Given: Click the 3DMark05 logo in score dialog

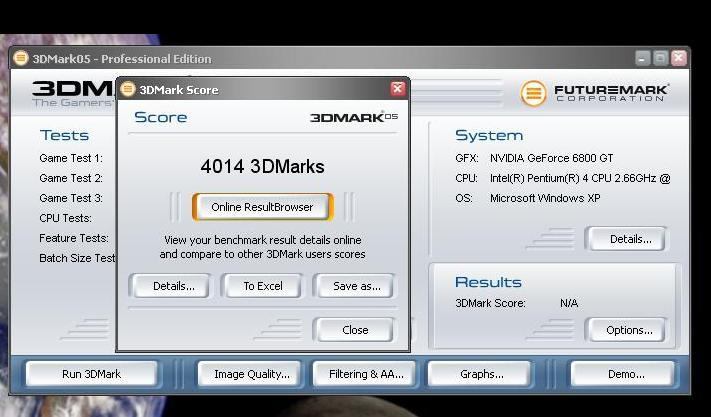Looking at the screenshot, I should (354, 117).
